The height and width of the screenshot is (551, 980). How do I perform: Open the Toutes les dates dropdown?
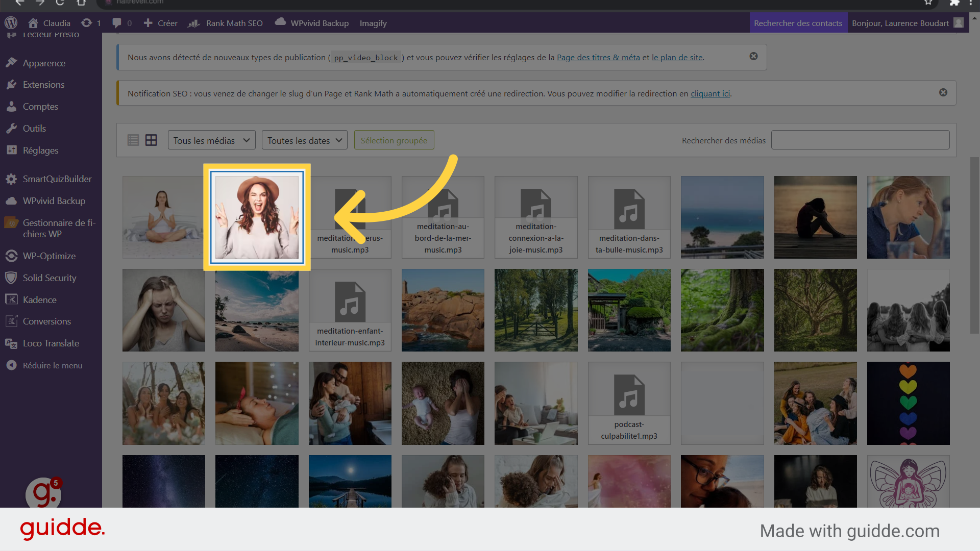pos(304,140)
